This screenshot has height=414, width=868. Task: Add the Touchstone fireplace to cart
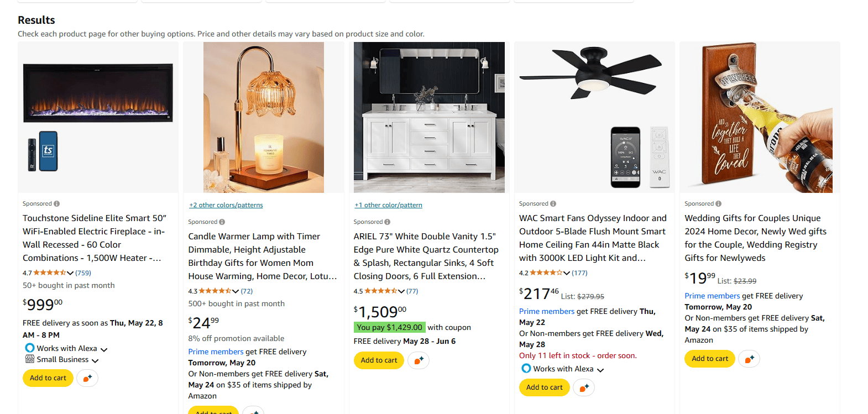[x=48, y=378]
